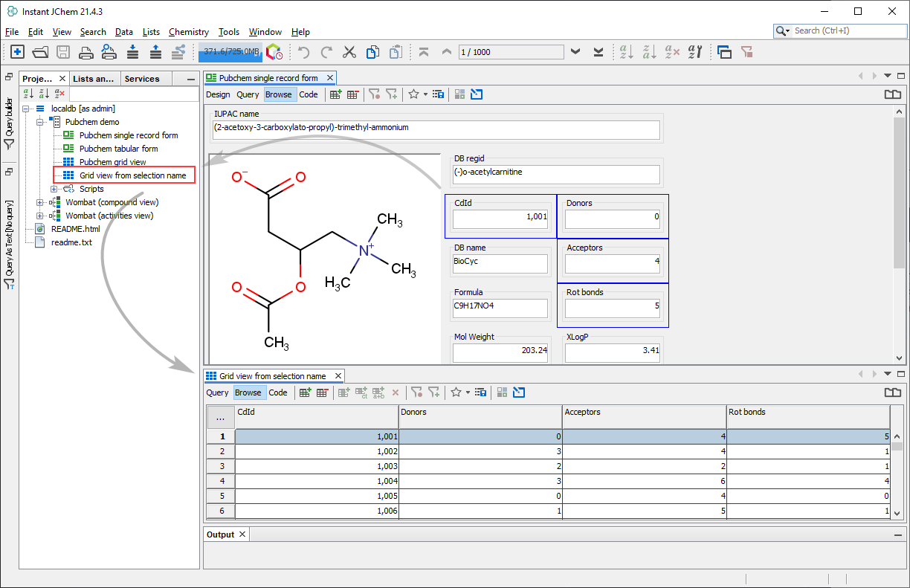Click the Search (Ctrl+I) input box

click(848, 31)
